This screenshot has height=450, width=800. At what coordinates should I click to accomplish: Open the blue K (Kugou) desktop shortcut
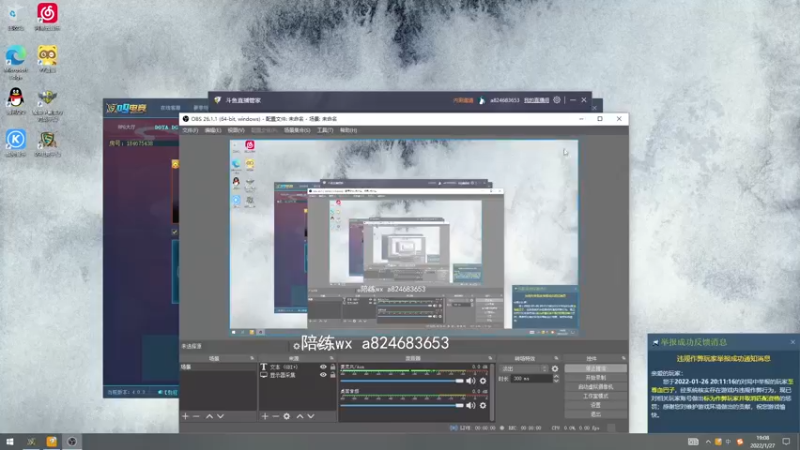coord(16,142)
